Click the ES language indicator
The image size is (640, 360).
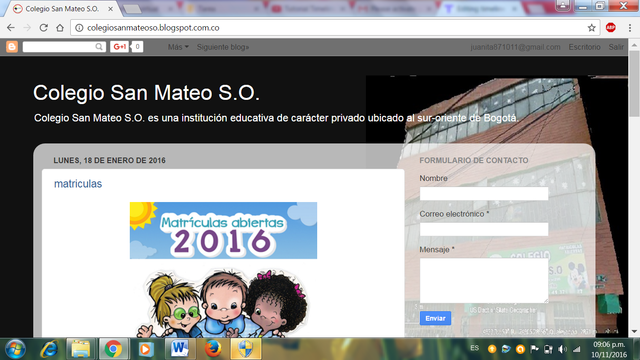coord(474,348)
